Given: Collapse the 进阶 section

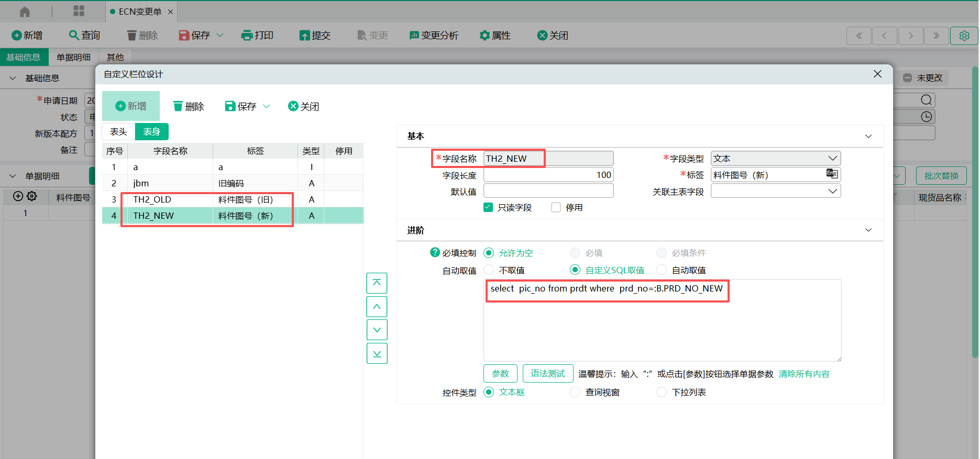Looking at the screenshot, I should 868,230.
